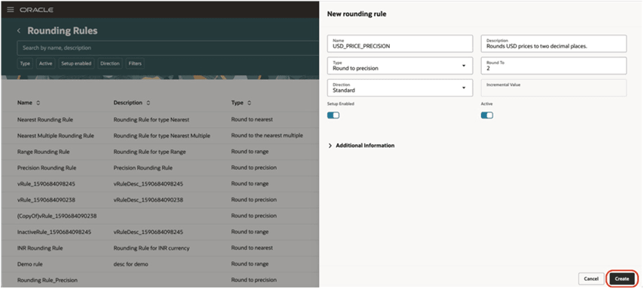Click the Oracle logo
The width and height of the screenshot is (644, 289).
coord(36,10)
